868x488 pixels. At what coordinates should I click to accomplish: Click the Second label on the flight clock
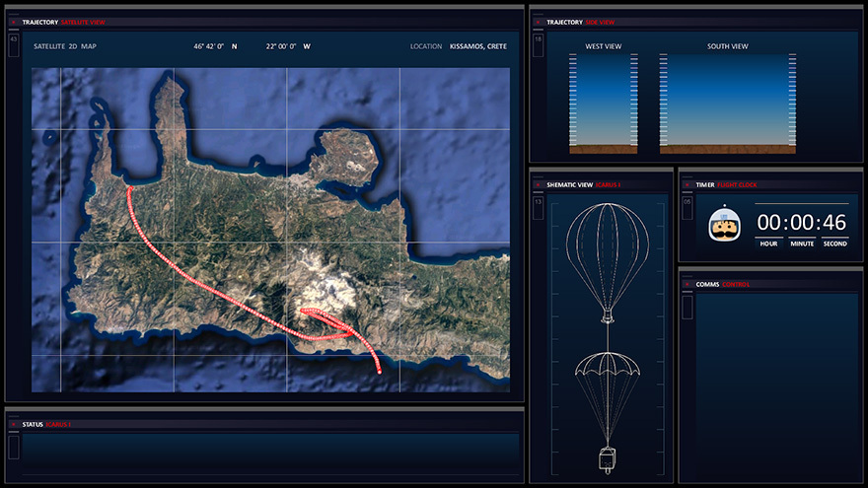coord(834,244)
